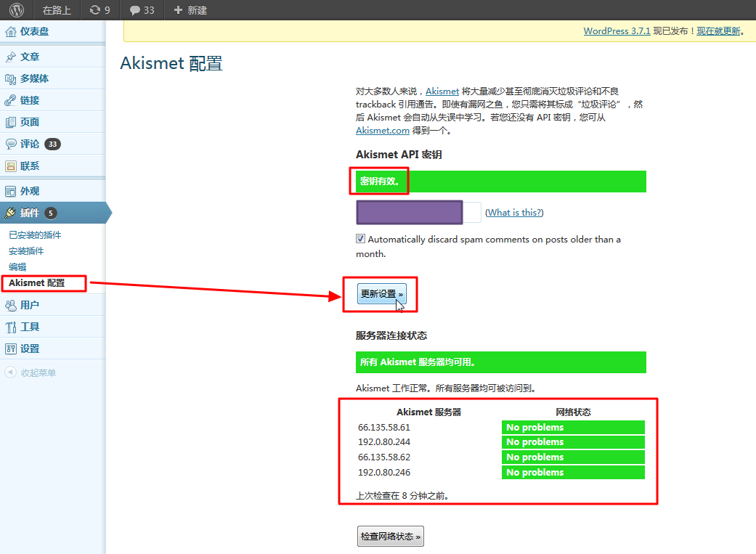
Task: Open 评论 menu with 33 pending
Action: 53,144
